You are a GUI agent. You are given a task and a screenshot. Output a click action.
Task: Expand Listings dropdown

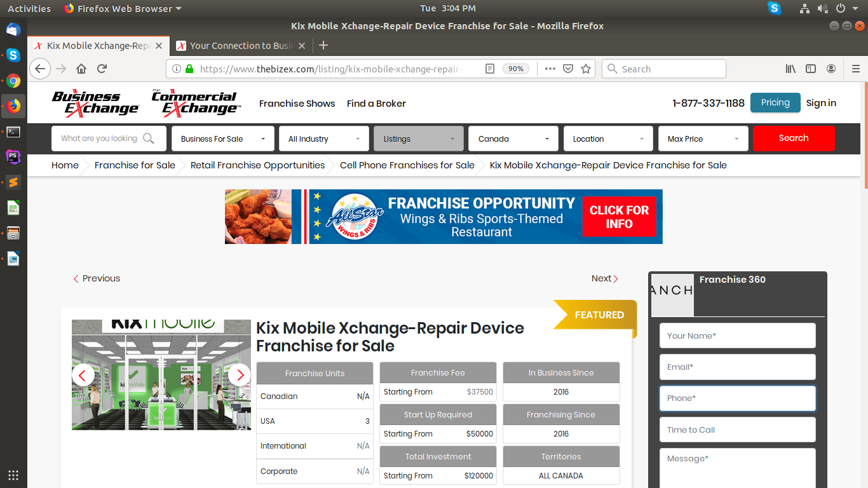(419, 139)
